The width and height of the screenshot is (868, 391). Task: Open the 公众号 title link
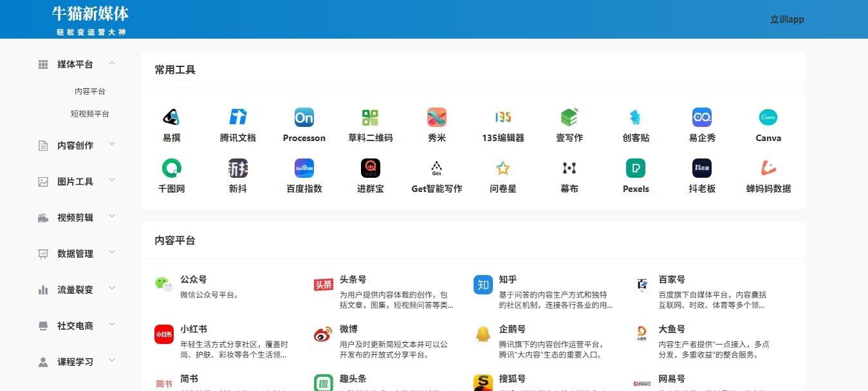coord(194,280)
